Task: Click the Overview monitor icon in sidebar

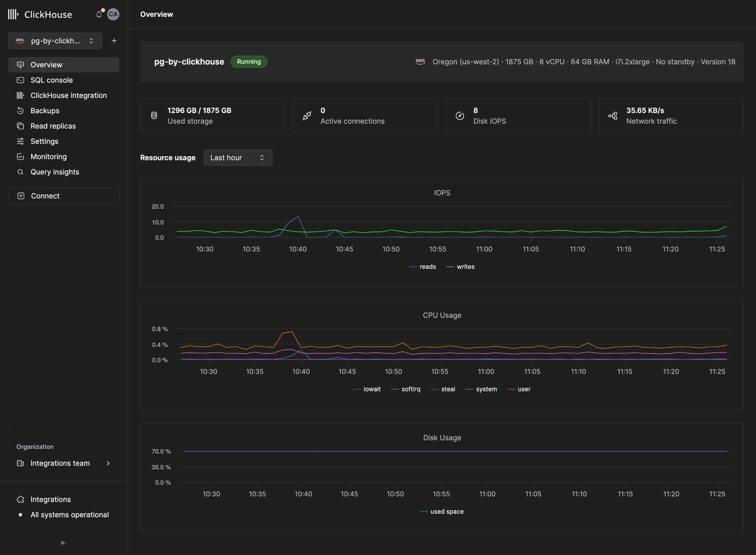Action: (20, 65)
